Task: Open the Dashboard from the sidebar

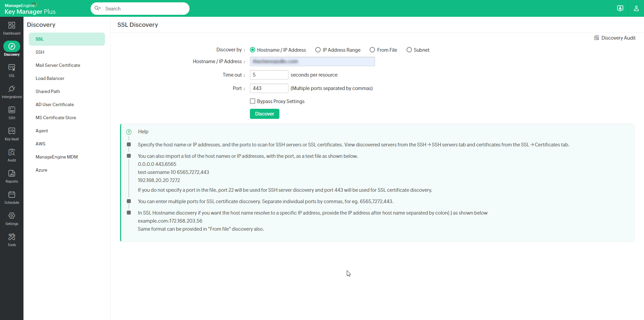Action: (x=12, y=28)
